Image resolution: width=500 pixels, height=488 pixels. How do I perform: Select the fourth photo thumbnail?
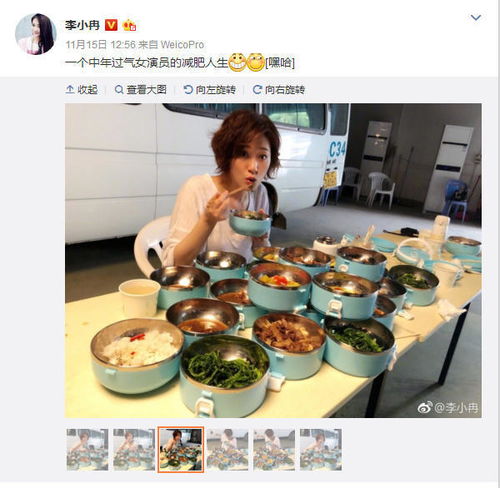(227, 449)
